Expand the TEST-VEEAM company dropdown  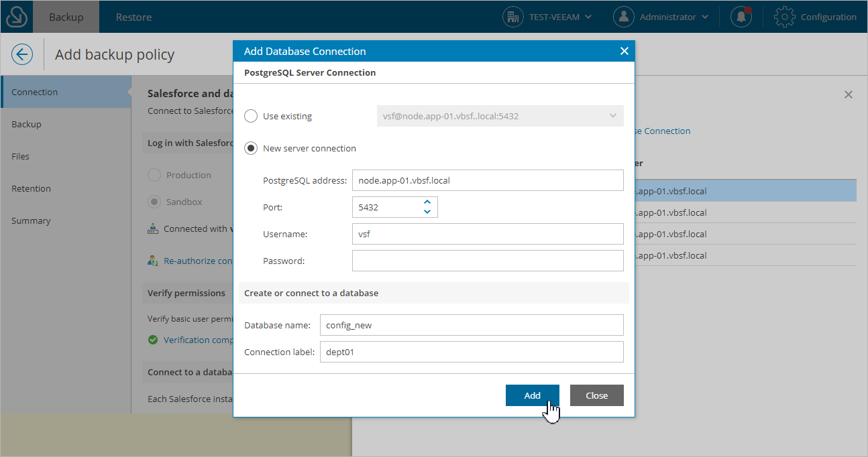point(588,17)
